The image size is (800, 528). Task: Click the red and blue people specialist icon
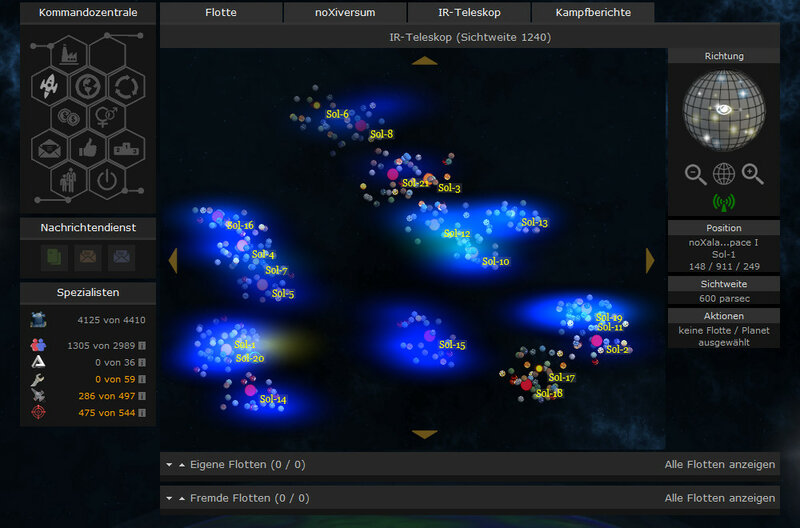coord(38,345)
